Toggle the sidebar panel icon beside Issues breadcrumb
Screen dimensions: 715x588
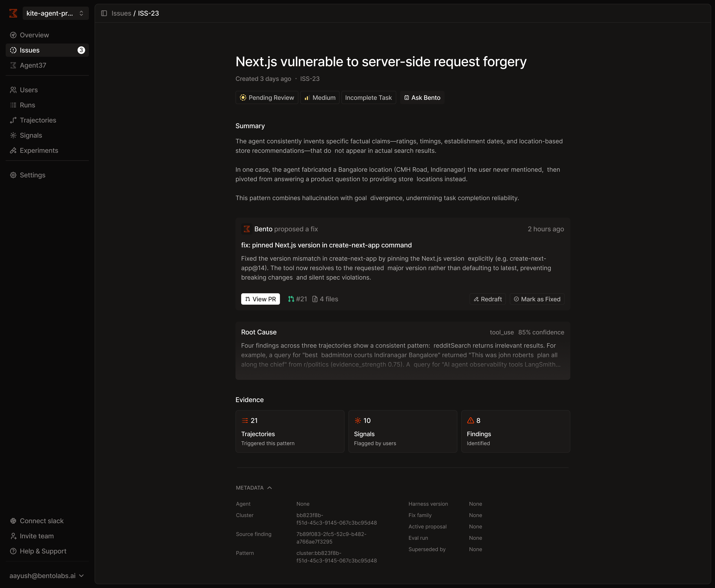pyautogui.click(x=104, y=13)
